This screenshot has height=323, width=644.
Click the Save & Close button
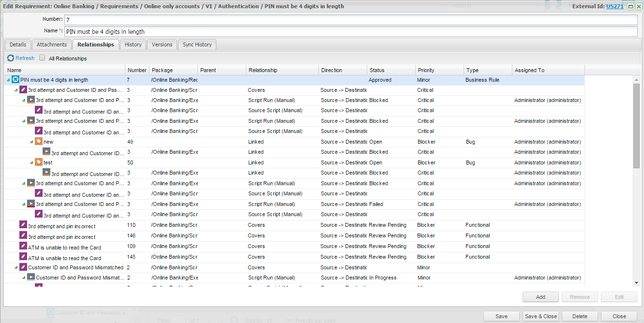541,316
